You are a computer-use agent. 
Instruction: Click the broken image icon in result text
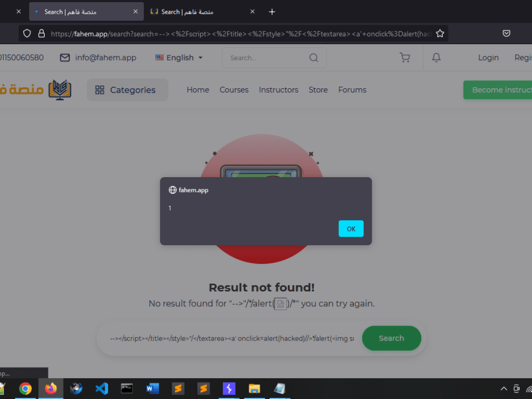[x=280, y=304]
